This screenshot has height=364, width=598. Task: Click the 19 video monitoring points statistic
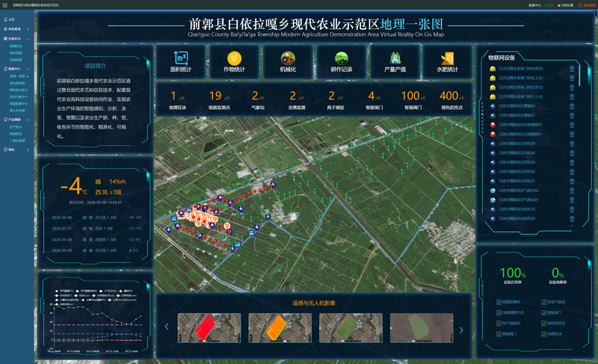click(x=219, y=100)
